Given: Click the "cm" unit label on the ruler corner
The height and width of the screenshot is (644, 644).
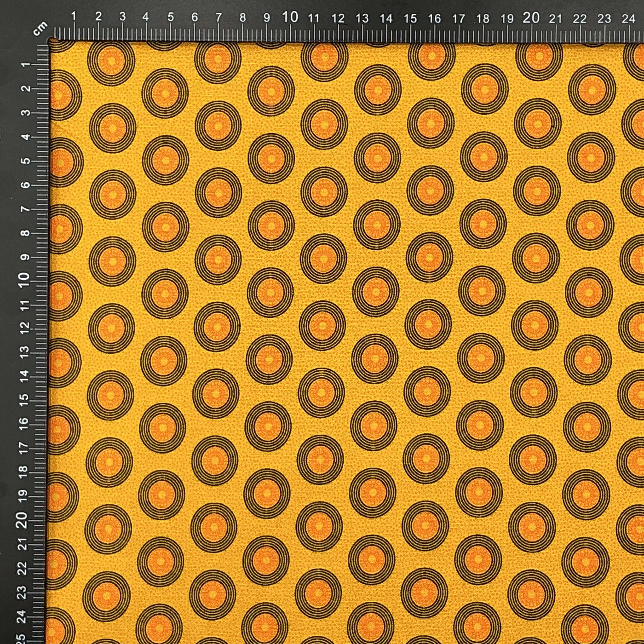Looking at the screenshot, I should click(40, 28).
